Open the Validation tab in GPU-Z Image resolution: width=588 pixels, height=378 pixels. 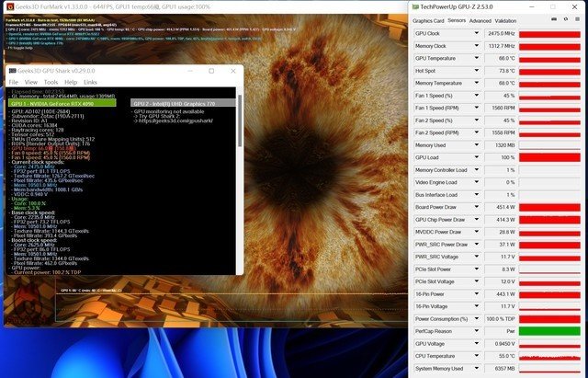505,21
